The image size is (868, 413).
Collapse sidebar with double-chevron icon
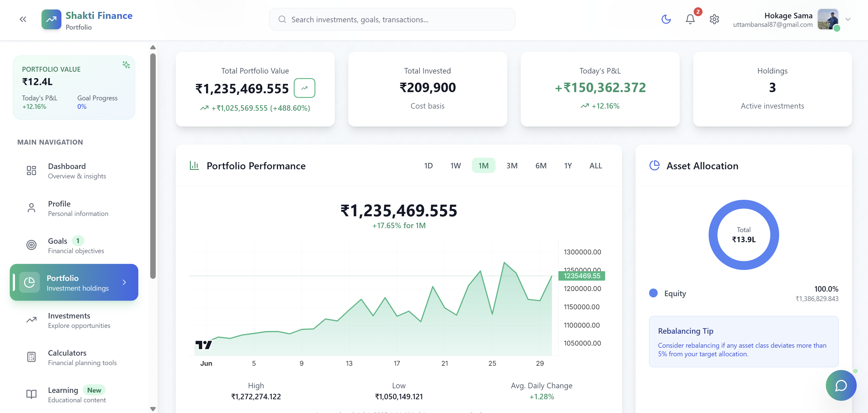pyautogui.click(x=23, y=19)
